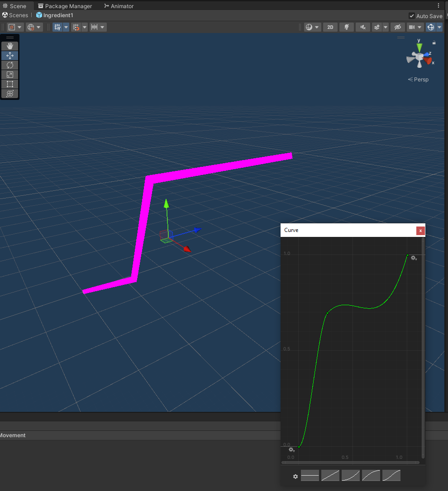Open the Animator tab
The image size is (448, 491).
coord(119,6)
